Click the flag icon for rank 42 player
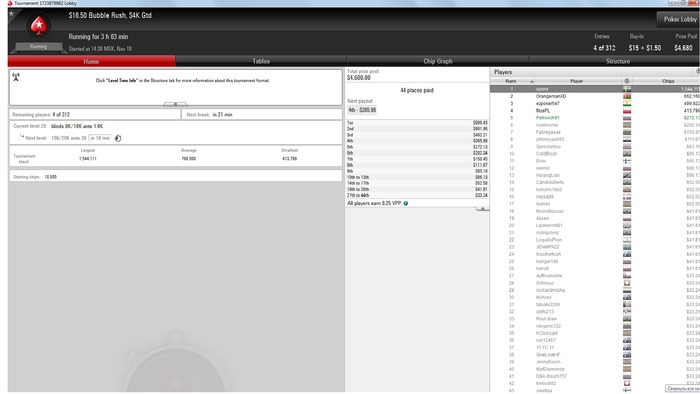The width and height of the screenshot is (700, 394). [627, 383]
